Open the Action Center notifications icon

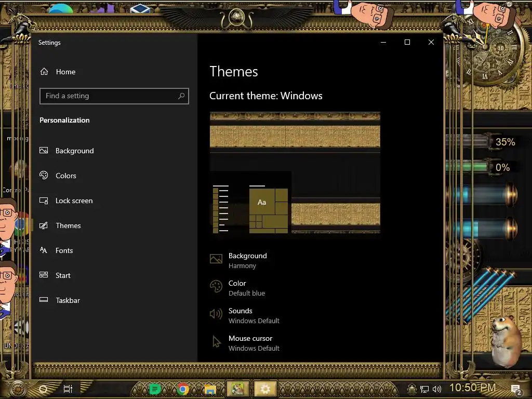click(x=516, y=390)
